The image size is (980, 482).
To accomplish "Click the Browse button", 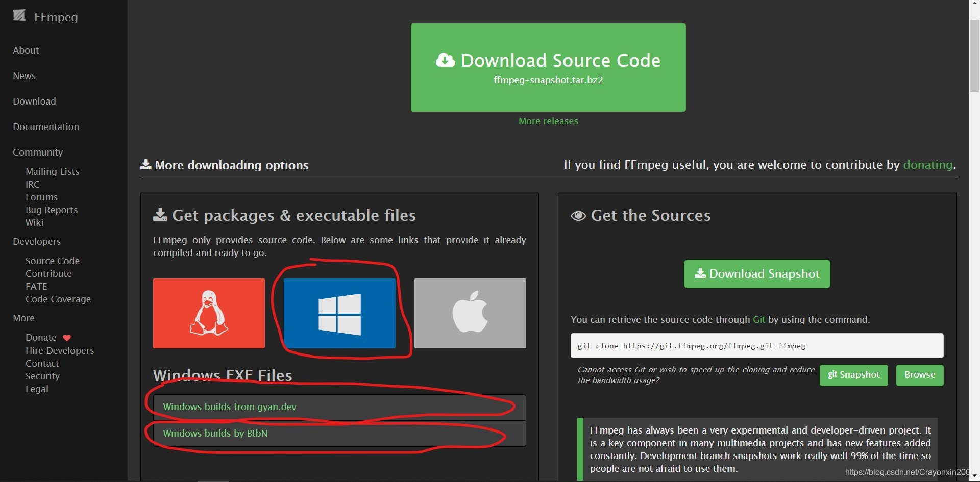I will (x=920, y=375).
